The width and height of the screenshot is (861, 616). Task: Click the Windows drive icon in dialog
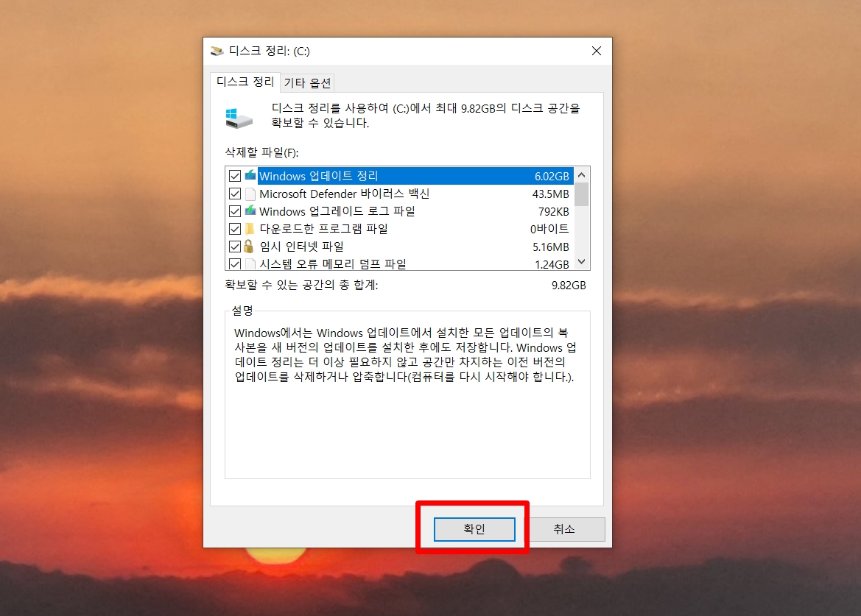point(239,118)
